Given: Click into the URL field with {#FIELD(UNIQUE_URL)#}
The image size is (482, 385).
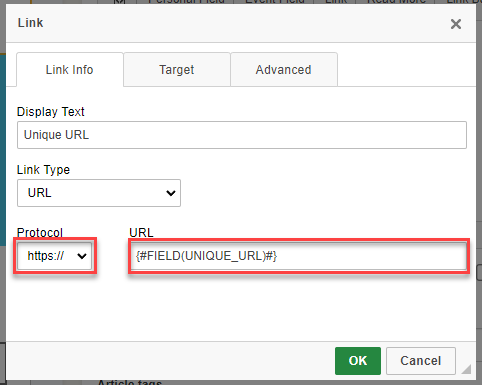Looking at the screenshot, I should click(299, 256).
